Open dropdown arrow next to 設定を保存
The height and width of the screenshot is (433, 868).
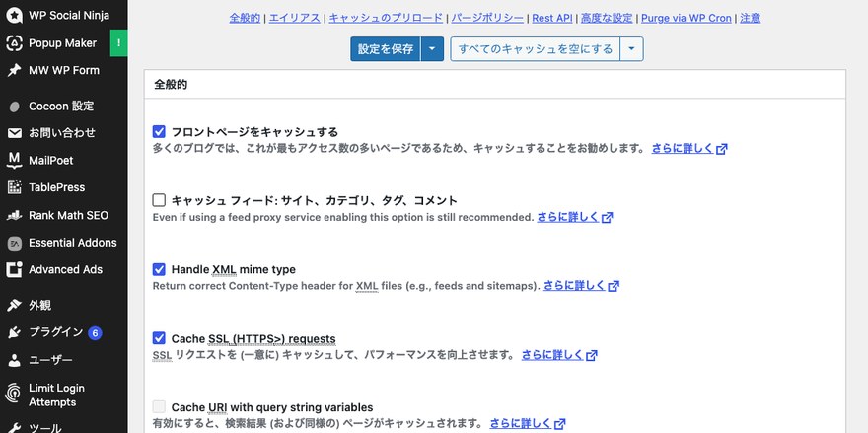(432, 49)
